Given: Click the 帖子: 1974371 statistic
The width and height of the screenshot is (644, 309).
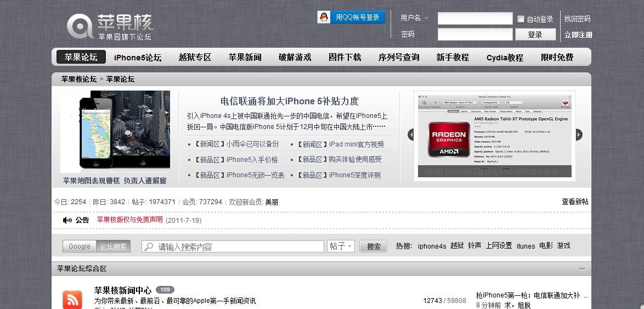Looking at the screenshot, I should click(x=154, y=202).
